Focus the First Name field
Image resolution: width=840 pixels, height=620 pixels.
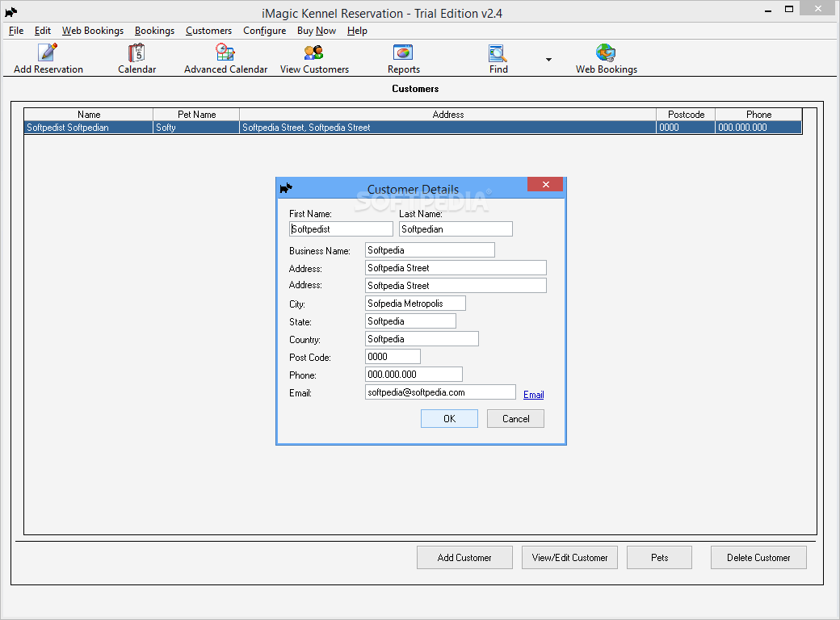(341, 229)
